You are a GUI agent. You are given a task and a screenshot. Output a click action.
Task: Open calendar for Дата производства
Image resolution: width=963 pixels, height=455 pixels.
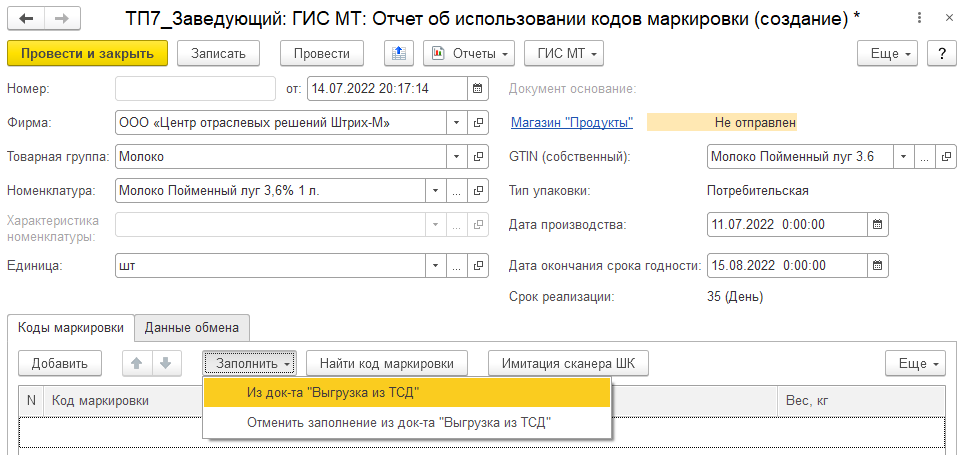coord(877,224)
